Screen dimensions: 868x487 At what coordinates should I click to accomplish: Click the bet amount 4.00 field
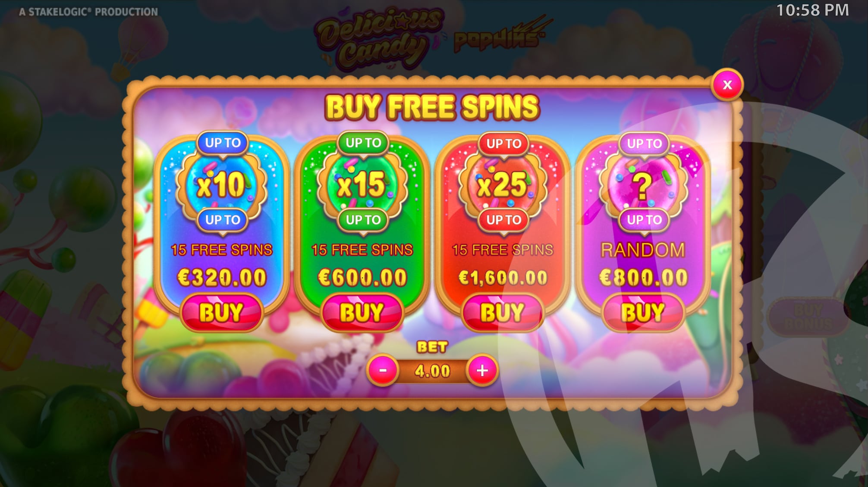pyautogui.click(x=432, y=371)
